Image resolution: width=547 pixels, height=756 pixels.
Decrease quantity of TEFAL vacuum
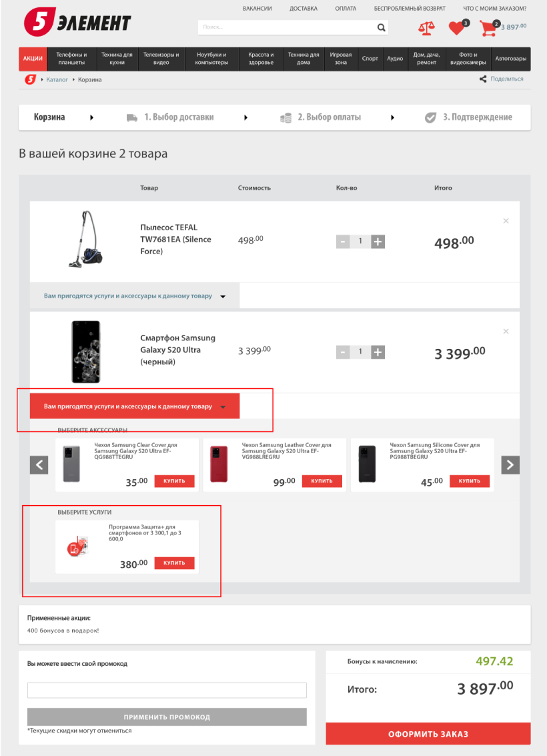[343, 242]
